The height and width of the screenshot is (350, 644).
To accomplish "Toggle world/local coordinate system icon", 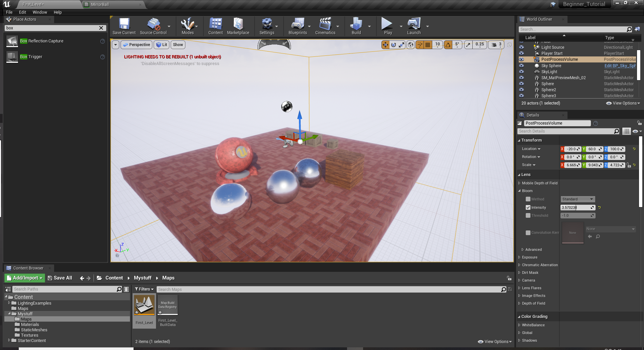I will [411, 44].
